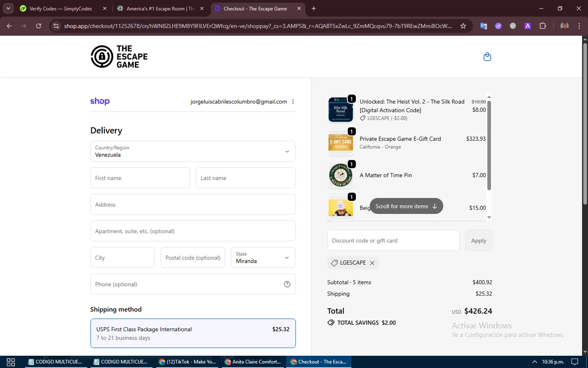Image resolution: width=588 pixels, height=368 pixels.
Task: Open the Google Translate extension icon
Action: (483, 26)
